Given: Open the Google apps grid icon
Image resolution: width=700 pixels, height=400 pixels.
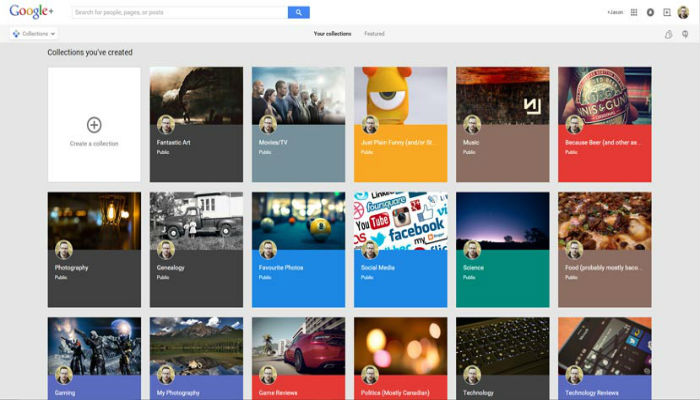Looking at the screenshot, I should tap(633, 12).
